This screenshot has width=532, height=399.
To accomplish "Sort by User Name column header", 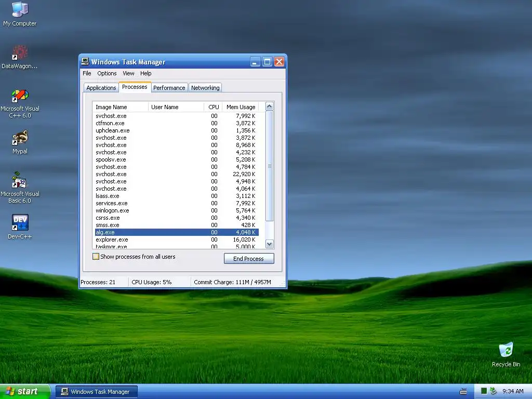I will pos(176,107).
